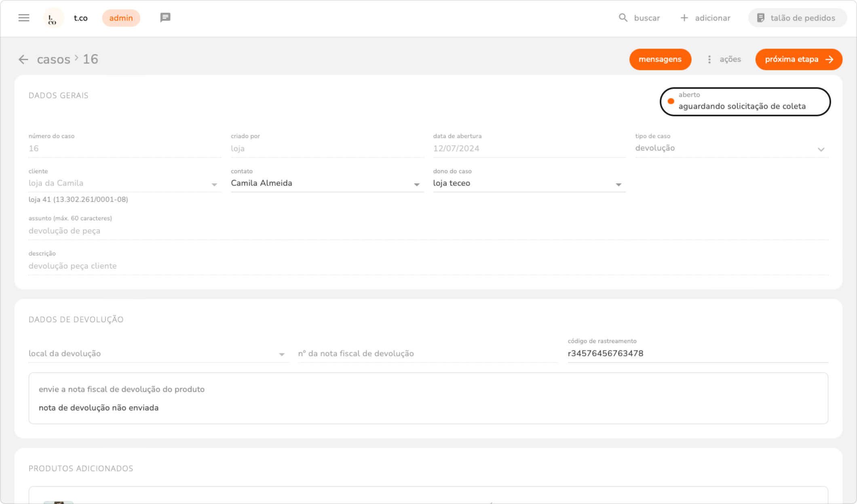This screenshot has height=504, width=857.
Task: Click the buscar search icon
Action: click(623, 18)
